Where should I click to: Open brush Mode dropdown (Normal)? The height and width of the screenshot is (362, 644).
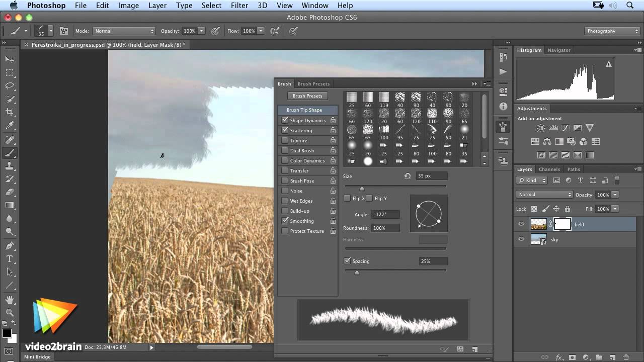(x=124, y=31)
